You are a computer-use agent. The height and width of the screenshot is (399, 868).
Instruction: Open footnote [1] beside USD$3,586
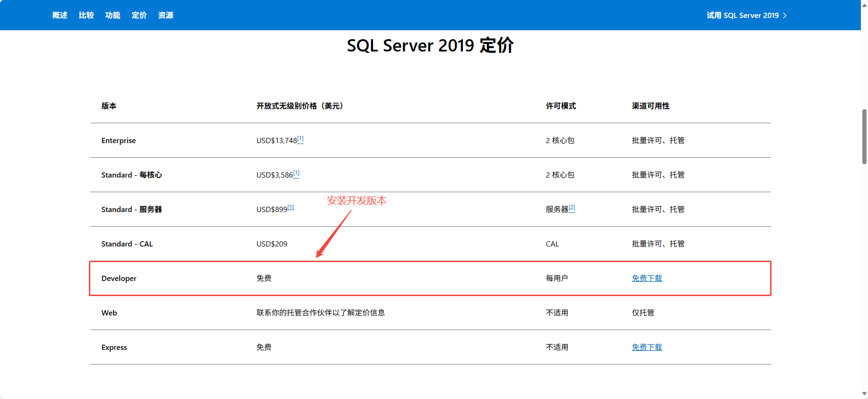coord(296,173)
